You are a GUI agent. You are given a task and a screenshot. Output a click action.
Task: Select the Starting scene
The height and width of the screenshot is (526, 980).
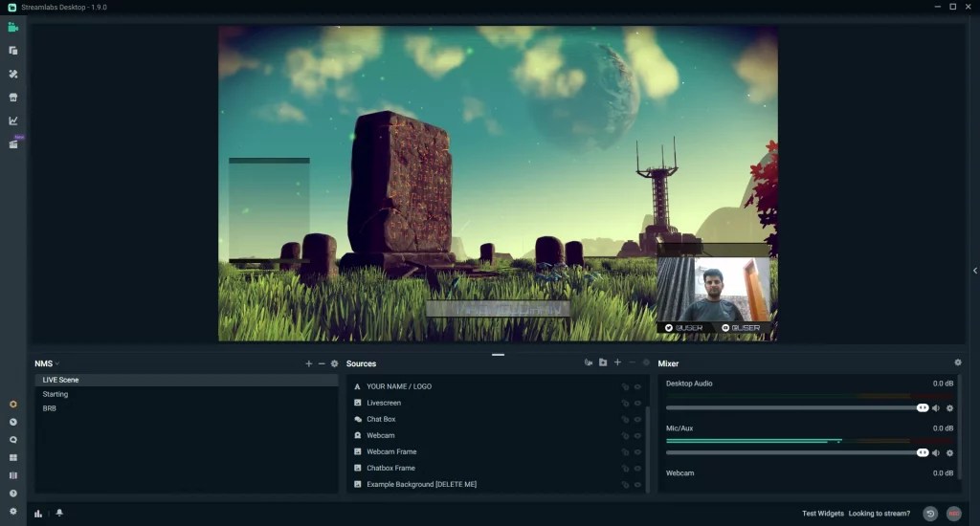187,394
